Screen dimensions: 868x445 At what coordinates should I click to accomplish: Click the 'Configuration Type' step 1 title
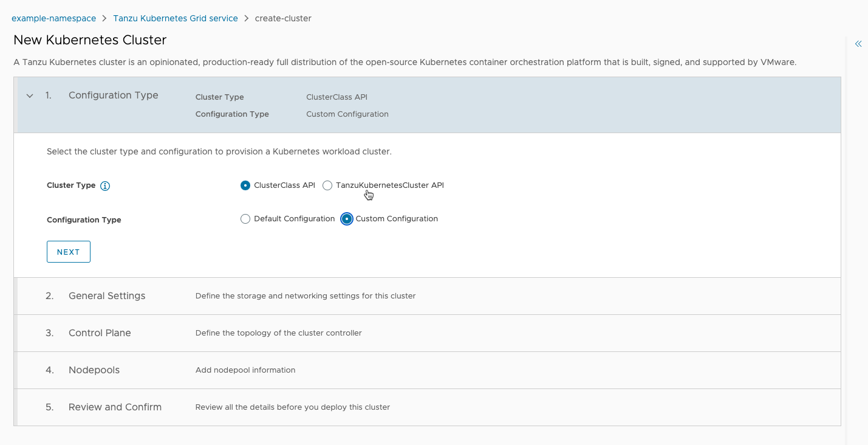(x=114, y=95)
